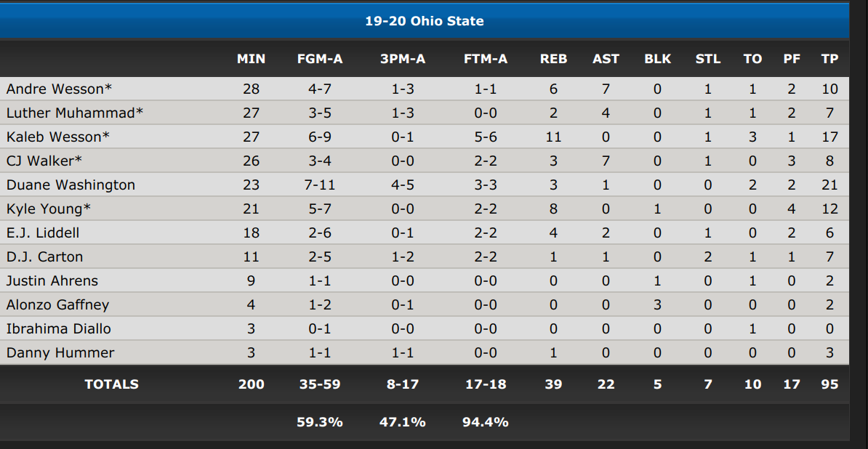The width and height of the screenshot is (868, 449).
Task: Select Duane Washington's name
Action: coord(71,185)
